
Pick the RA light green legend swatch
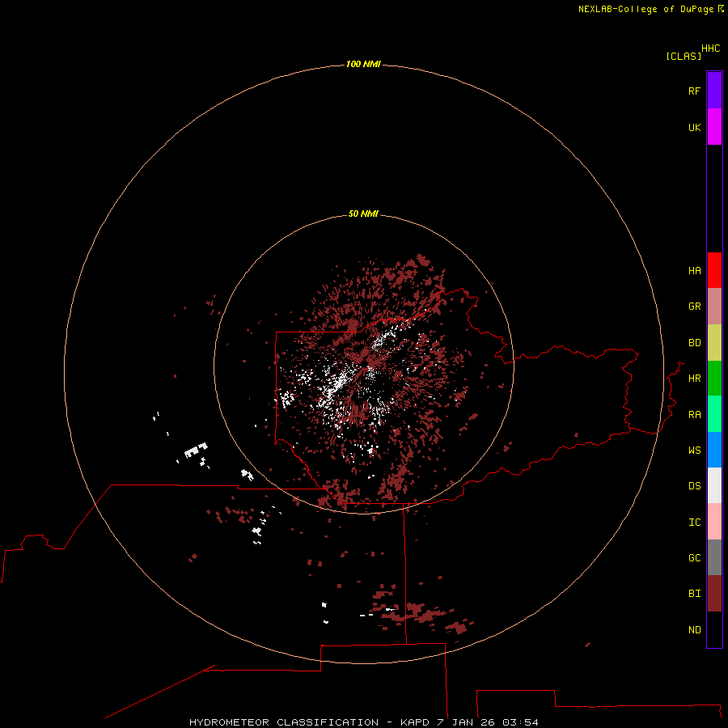pos(714,414)
